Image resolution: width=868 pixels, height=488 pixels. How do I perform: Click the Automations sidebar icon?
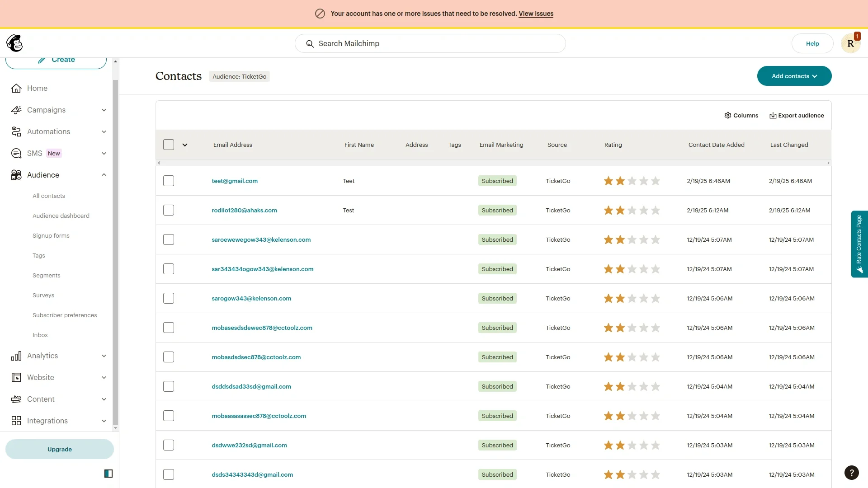point(16,131)
